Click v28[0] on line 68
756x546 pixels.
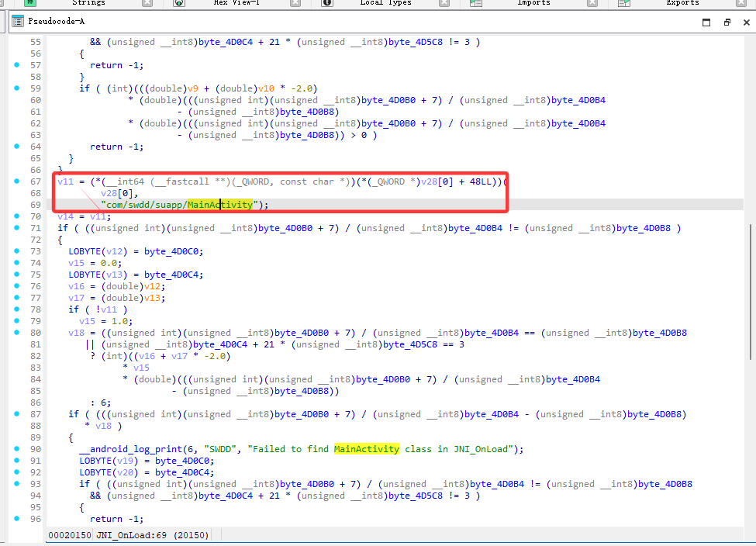pyautogui.click(x=117, y=193)
